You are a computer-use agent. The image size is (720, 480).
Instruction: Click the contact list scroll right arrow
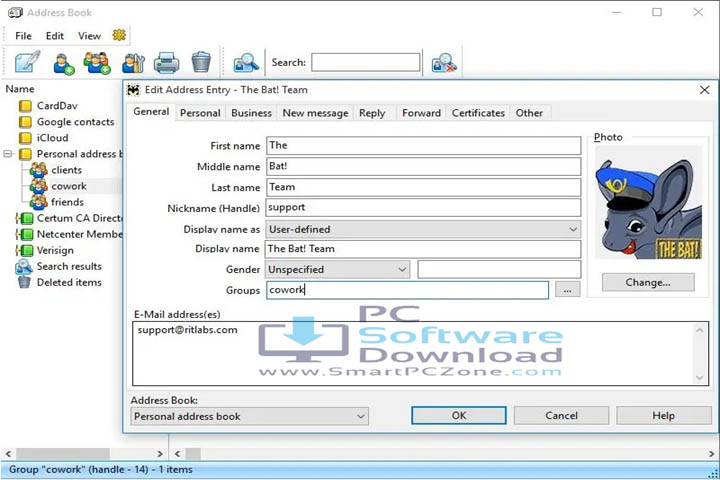711,454
